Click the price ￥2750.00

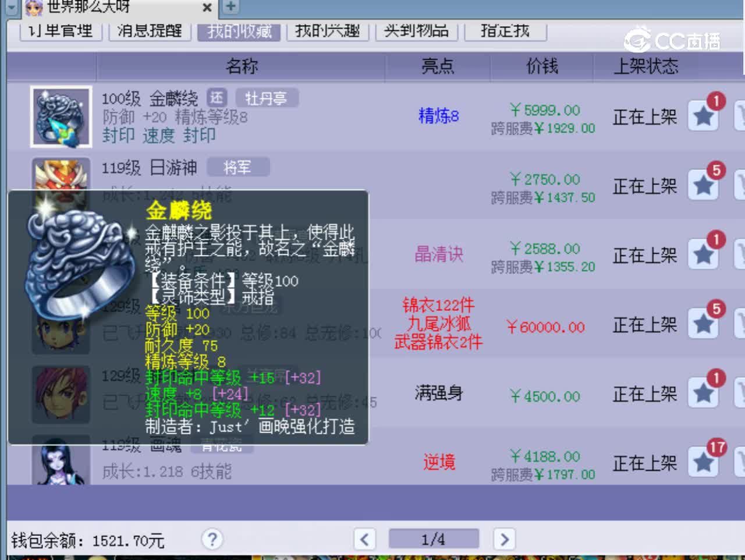click(545, 179)
